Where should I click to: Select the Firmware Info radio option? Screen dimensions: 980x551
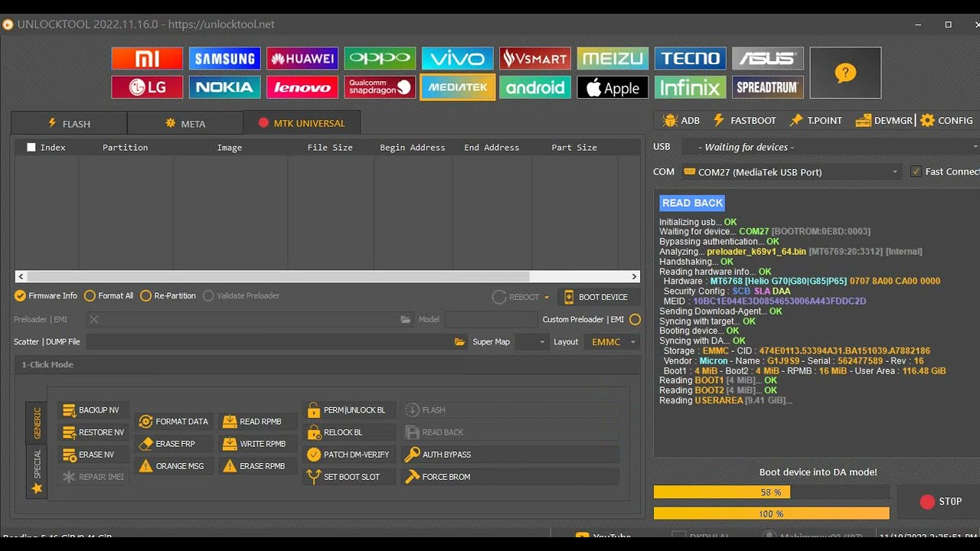pyautogui.click(x=46, y=295)
